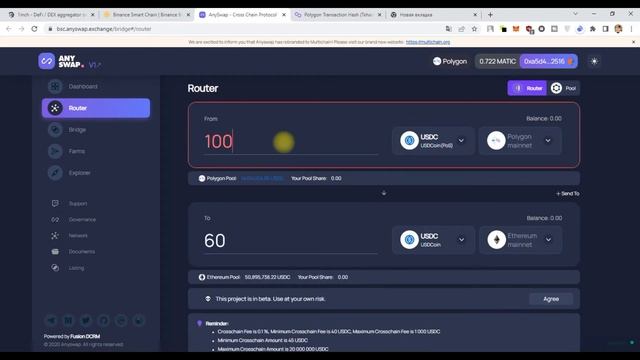Screen dimensions: 640x360
Task: Click the From amount input field
Action: pos(291,141)
